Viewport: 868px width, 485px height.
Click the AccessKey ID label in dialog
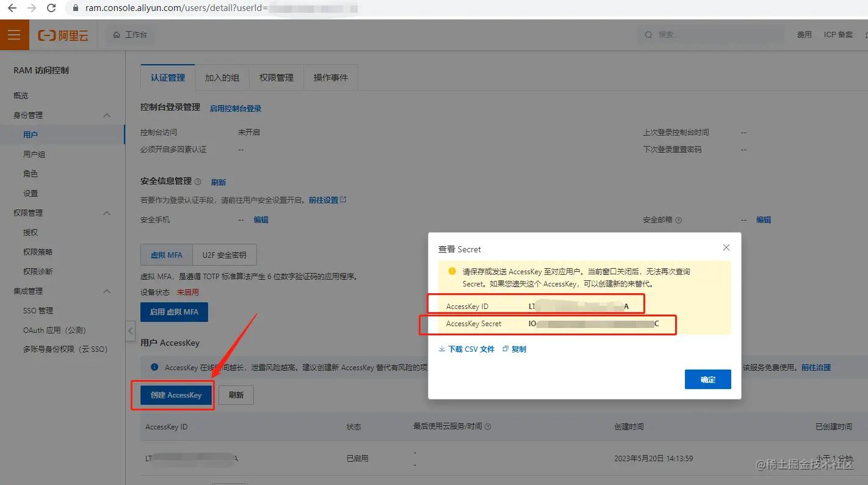(x=467, y=307)
